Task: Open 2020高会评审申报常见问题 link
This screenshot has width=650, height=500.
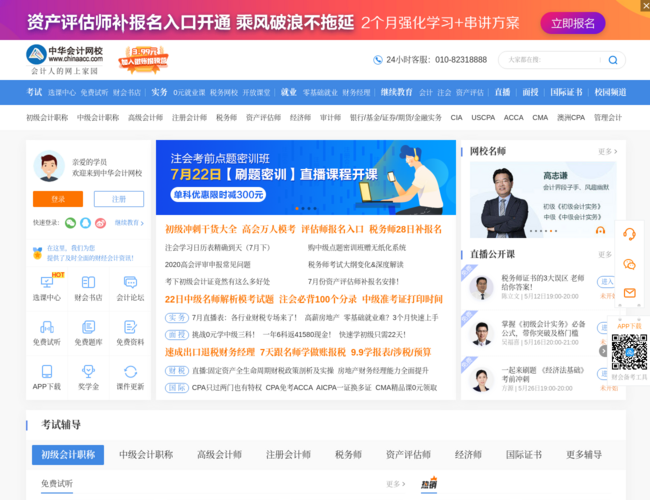Action: 207,265
